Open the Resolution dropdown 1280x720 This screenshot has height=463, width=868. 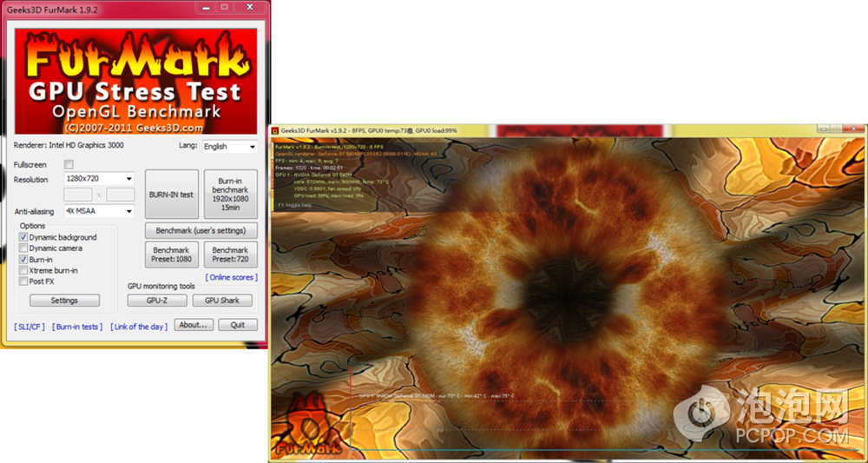tap(100, 179)
